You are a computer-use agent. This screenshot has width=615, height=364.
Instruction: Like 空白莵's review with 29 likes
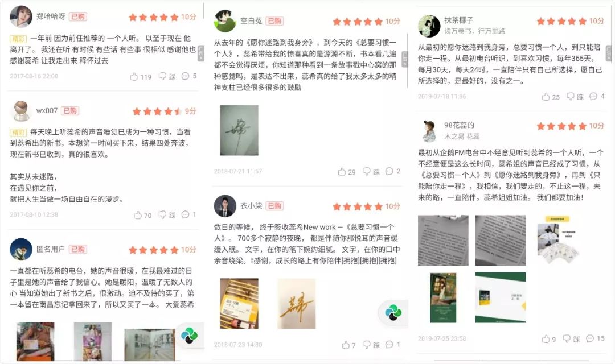pyautogui.click(x=347, y=172)
